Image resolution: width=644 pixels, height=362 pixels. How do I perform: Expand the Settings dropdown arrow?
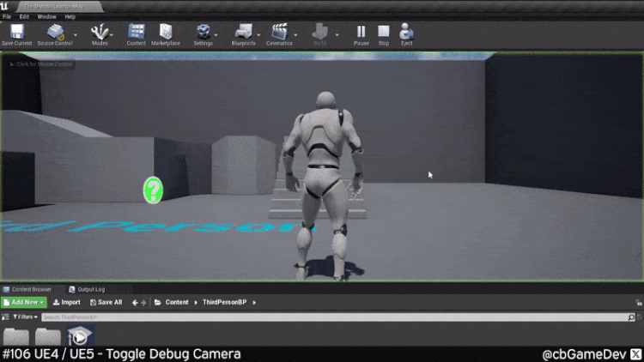(216, 35)
